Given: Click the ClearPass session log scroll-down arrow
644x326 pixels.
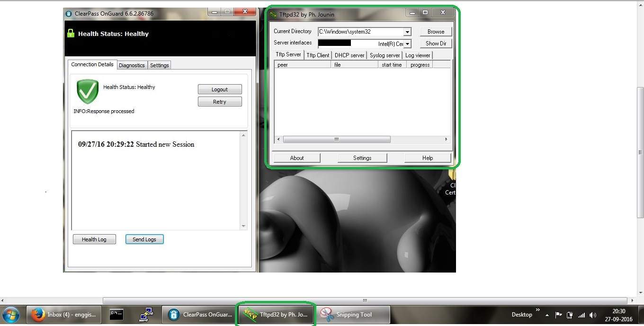Looking at the screenshot, I should click(x=243, y=226).
